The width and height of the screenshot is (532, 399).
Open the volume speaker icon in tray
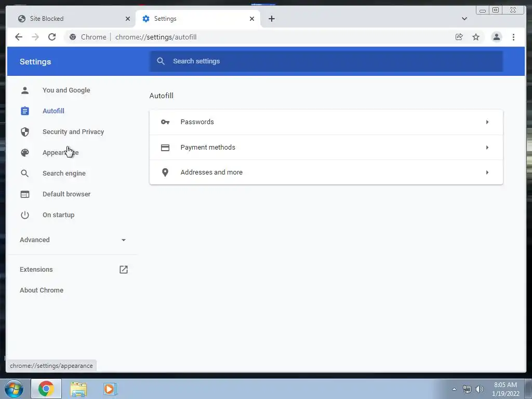tap(480, 389)
